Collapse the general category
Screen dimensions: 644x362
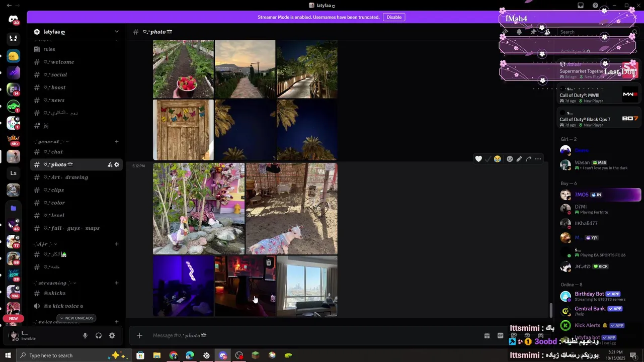(51, 142)
